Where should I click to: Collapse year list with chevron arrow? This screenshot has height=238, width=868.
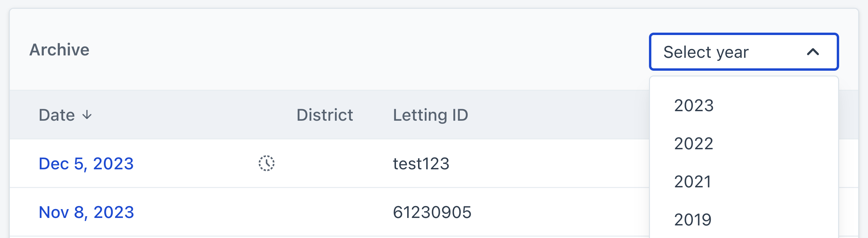[813, 52]
